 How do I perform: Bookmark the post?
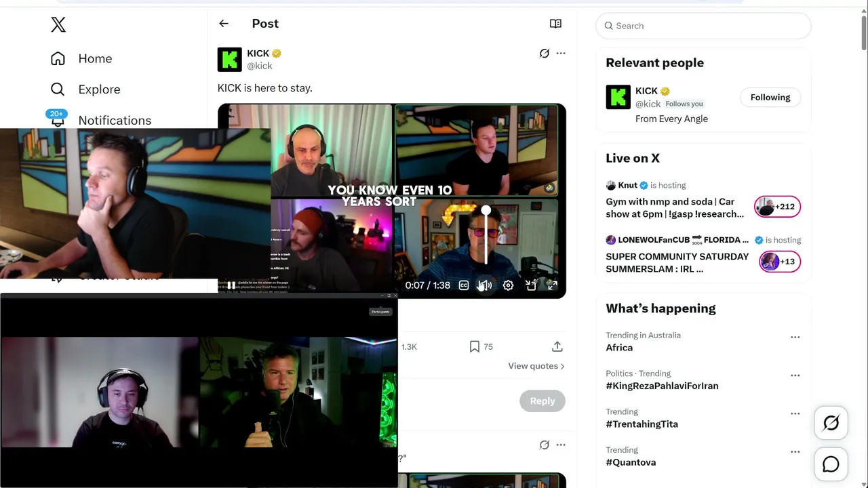coord(475,346)
